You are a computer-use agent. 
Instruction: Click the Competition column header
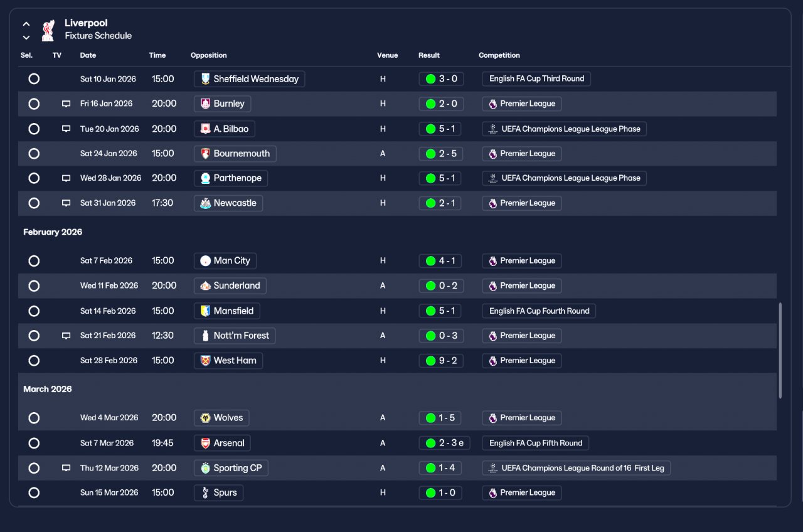499,55
